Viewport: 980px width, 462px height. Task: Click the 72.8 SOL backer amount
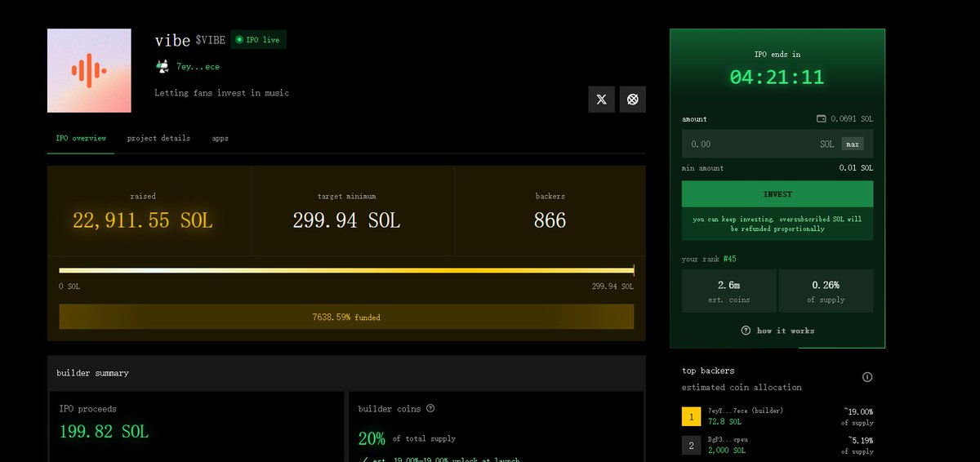point(724,422)
